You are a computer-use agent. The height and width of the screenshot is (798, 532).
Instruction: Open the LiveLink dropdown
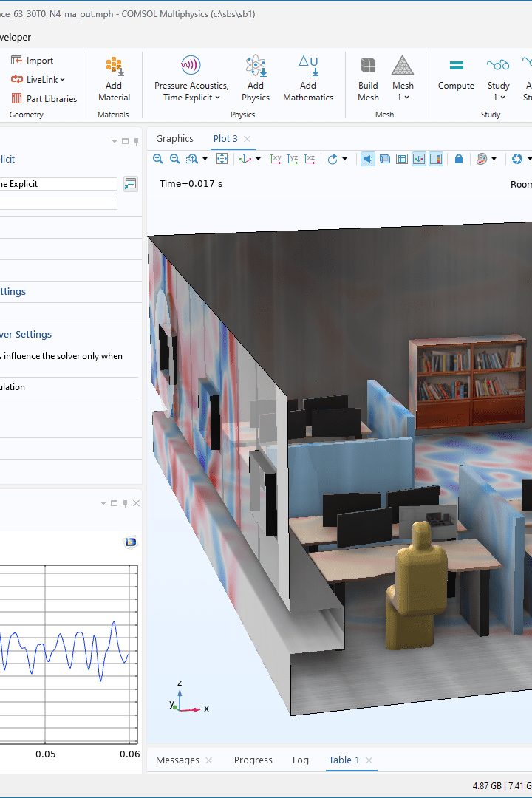38,79
